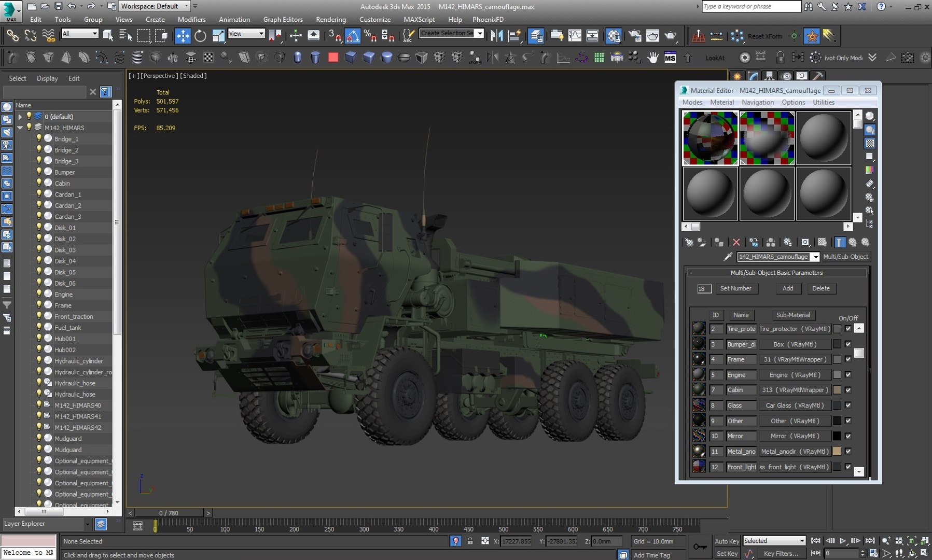Screen dimensions: 932x560
Task: Toggle the selection lock padlock icon
Action: 470,541
